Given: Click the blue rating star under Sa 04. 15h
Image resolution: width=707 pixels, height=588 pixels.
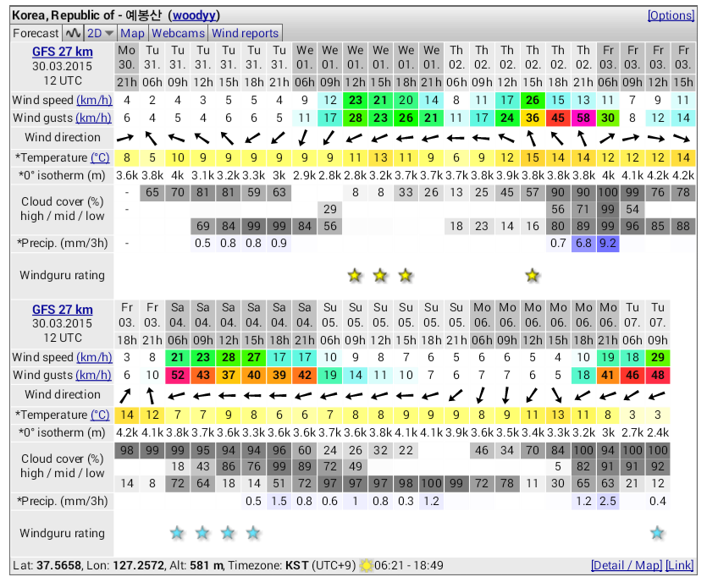Looking at the screenshot, I should click(x=253, y=533).
